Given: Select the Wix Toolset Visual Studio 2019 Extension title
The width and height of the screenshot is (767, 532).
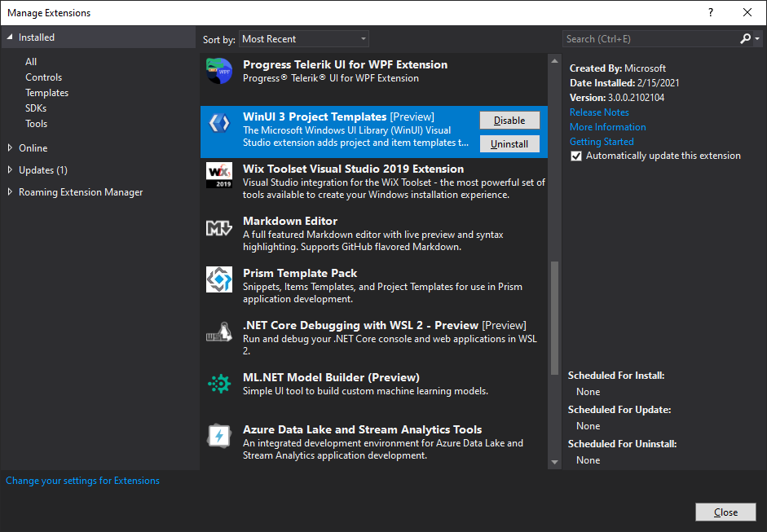Looking at the screenshot, I should click(x=353, y=169).
